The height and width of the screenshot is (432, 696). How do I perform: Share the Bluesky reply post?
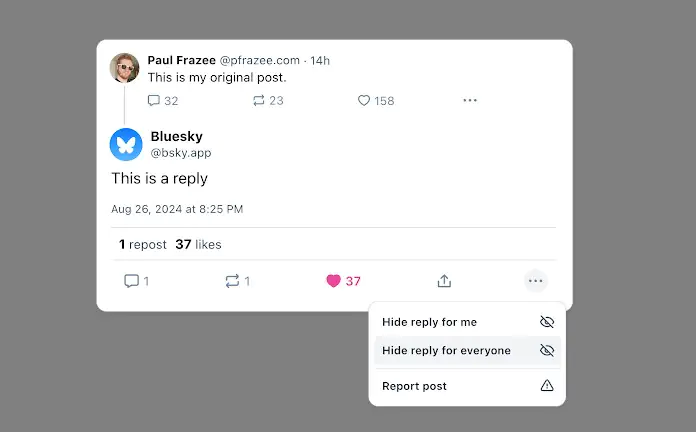coord(444,281)
